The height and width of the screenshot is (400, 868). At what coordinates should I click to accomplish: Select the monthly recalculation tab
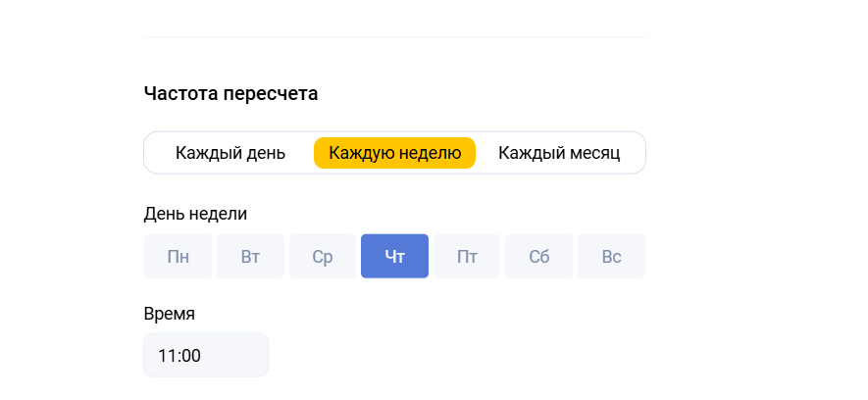click(x=559, y=153)
